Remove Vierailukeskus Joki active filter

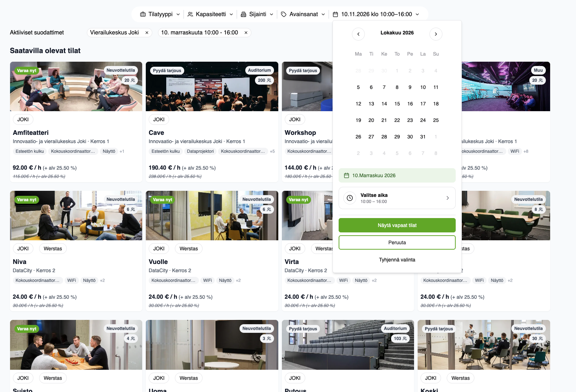coord(147,33)
